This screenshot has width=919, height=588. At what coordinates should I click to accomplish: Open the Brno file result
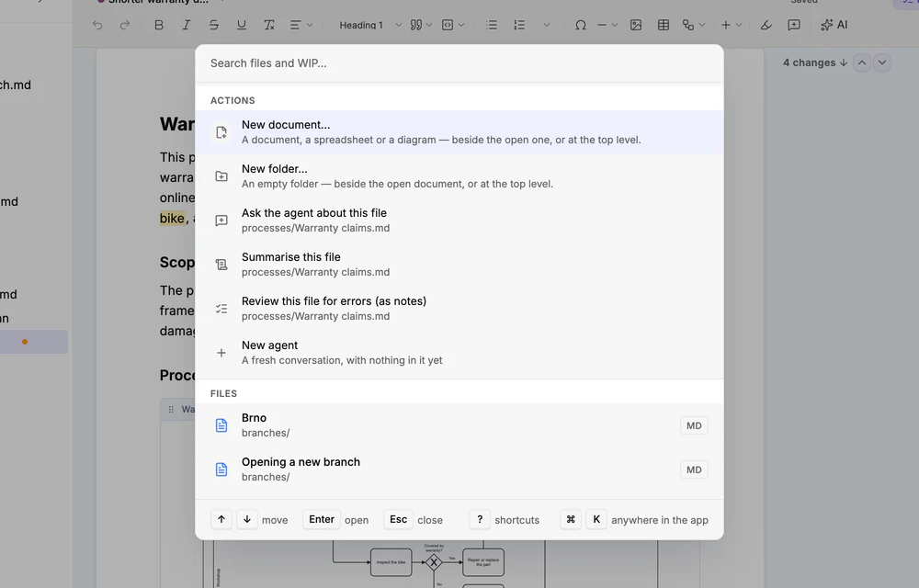pos(459,425)
